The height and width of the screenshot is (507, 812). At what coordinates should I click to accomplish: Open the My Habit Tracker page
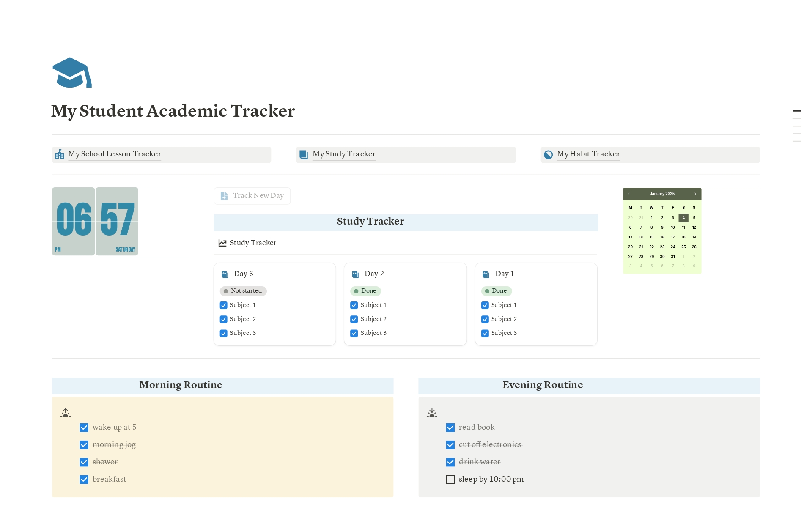(x=588, y=154)
